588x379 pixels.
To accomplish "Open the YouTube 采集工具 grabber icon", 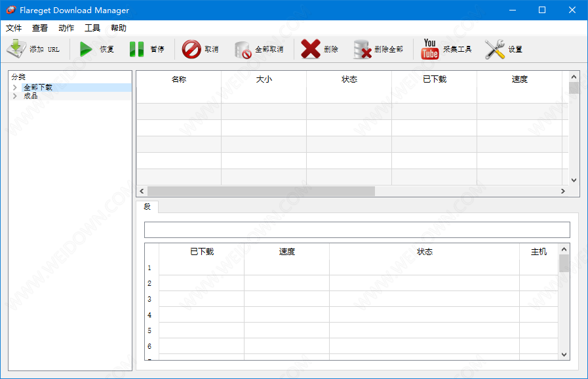I will click(430, 49).
